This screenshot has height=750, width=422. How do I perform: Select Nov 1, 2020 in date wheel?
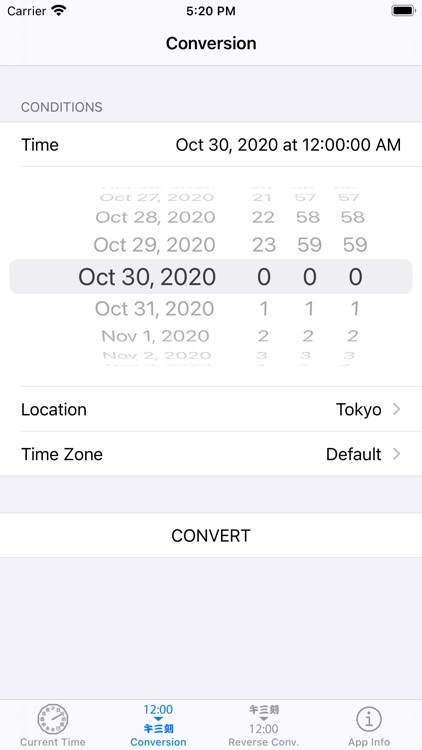[x=155, y=336]
